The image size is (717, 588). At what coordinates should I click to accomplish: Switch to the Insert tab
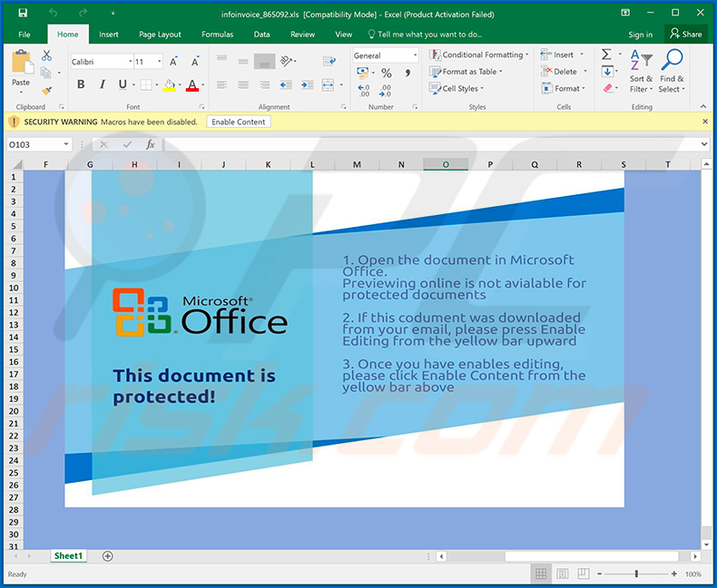point(108,34)
